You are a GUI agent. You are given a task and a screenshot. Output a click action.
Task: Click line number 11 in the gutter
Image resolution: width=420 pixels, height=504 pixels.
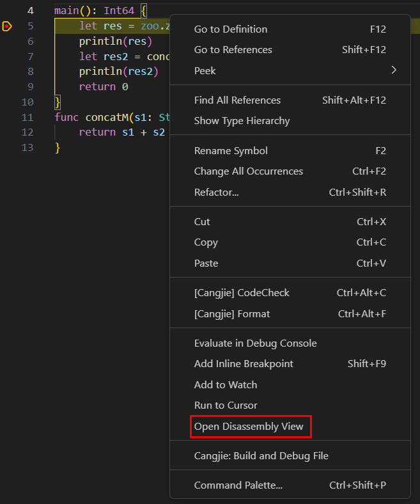pos(27,118)
